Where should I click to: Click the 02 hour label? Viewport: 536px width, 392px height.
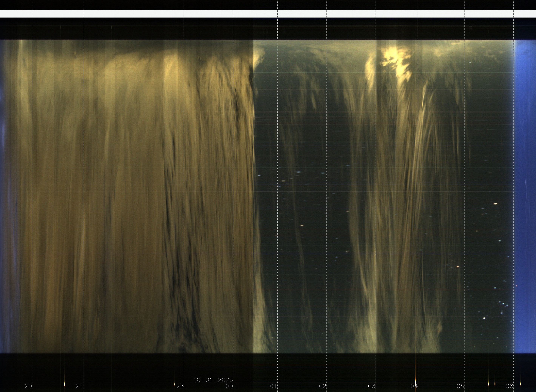[x=323, y=386]
